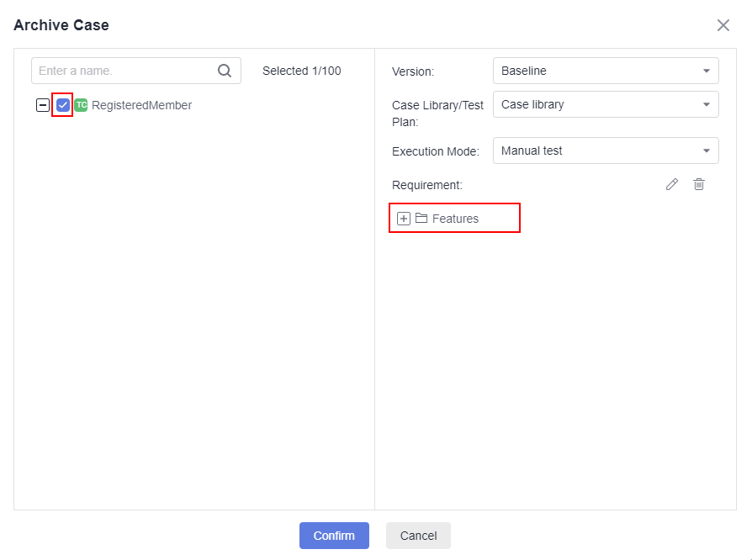The height and width of the screenshot is (560, 752).
Task: Focus the Enter a name search field
Action: pyautogui.click(x=136, y=71)
